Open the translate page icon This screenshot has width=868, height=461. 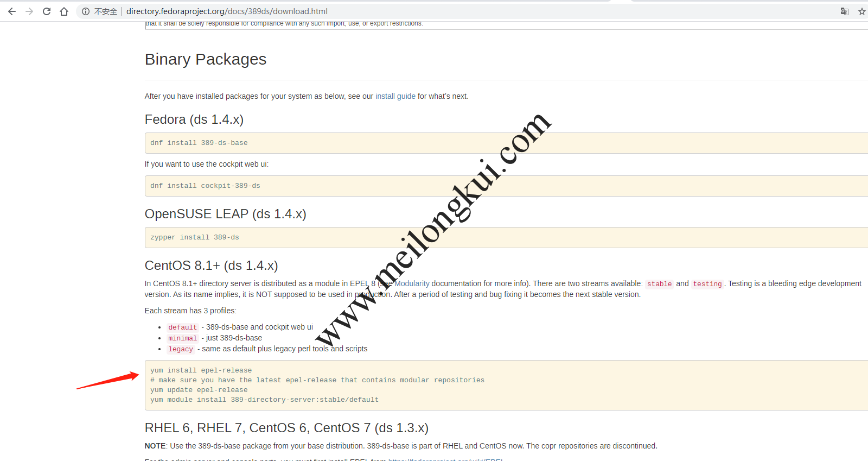845,11
